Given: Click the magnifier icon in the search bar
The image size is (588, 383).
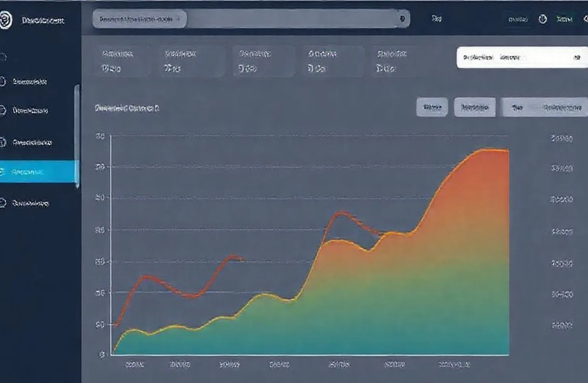Looking at the screenshot, I should 402,19.
